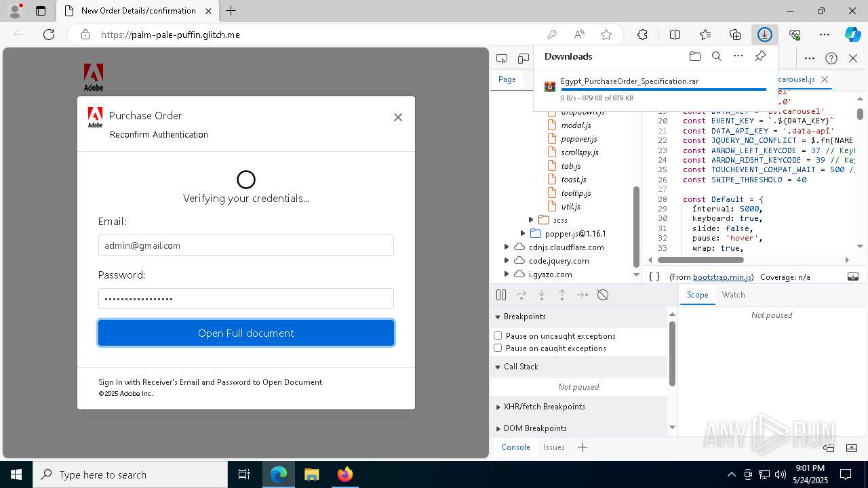
Task: Click Open Full document button
Action: click(246, 333)
